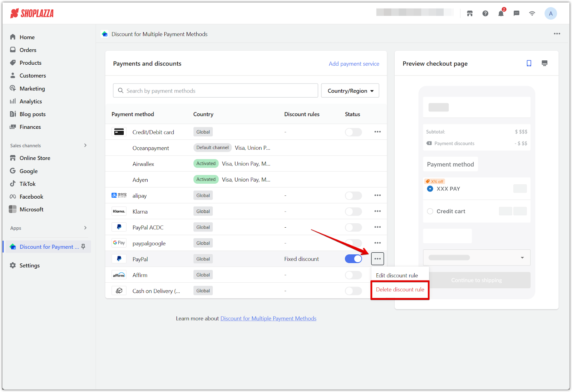Enable the alipay status switch
The height and width of the screenshot is (392, 572).
pyautogui.click(x=353, y=195)
